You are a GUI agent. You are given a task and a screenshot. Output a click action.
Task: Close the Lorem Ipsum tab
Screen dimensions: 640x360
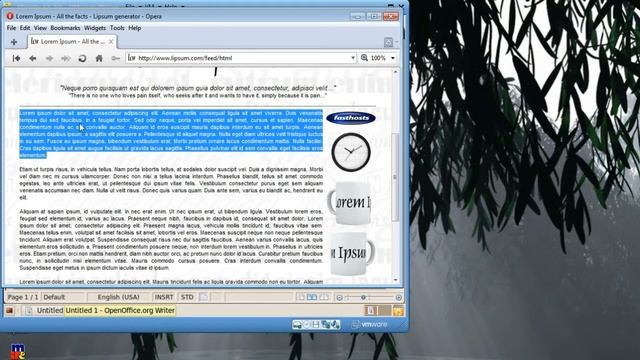111,42
